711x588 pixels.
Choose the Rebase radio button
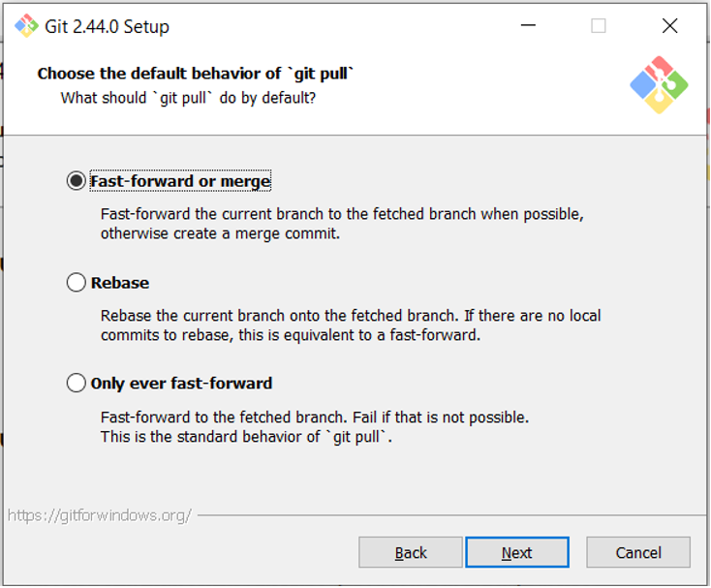(x=77, y=283)
